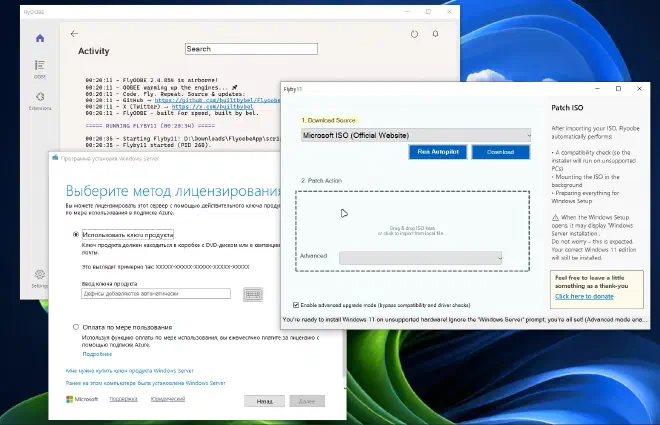Click warning triangle icon in Patch ISO panel
This screenshot has width=660, height=425.
(x=555, y=218)
